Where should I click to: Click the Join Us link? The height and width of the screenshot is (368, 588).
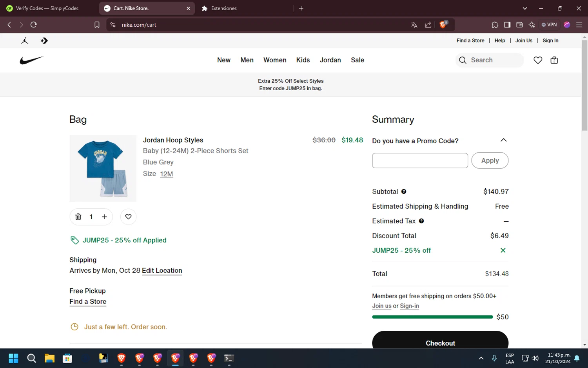pos(524,40)
